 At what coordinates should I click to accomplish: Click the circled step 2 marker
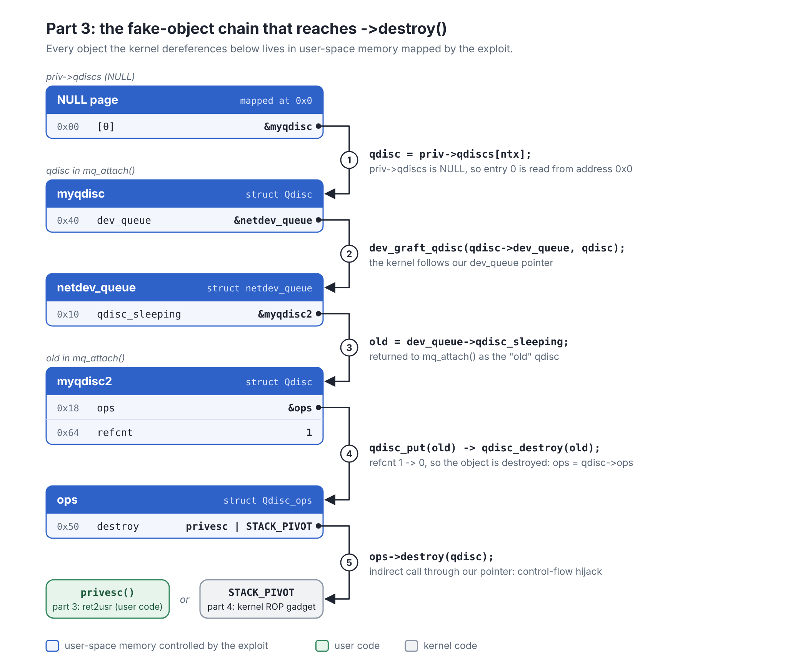(x=349, y=254)
